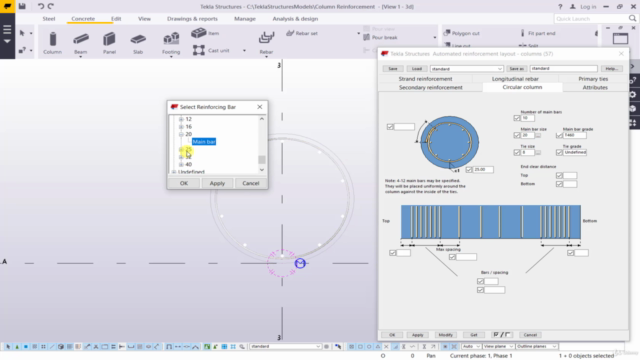Click the Footing tool icon
The height and width of the screenshot is (360, 640).
(171, 39)
